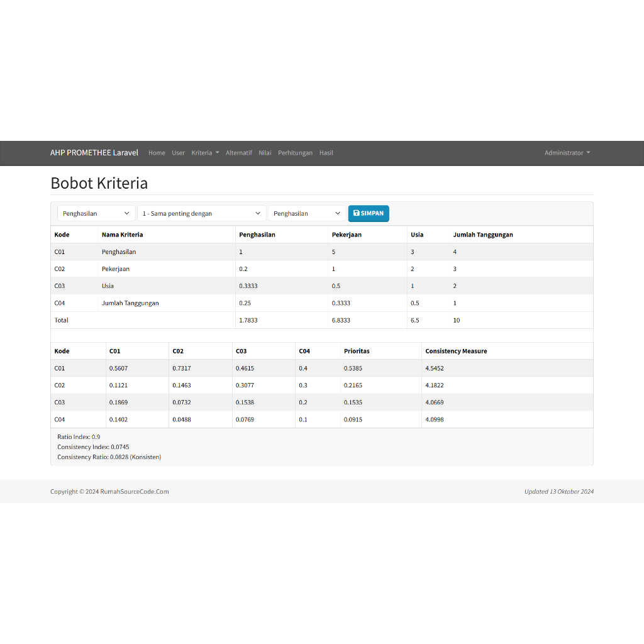The height and width of the screenshot is (644, 644).
Task: Open the first Penghasilan criteria dropdown
Action: [96, 213]
